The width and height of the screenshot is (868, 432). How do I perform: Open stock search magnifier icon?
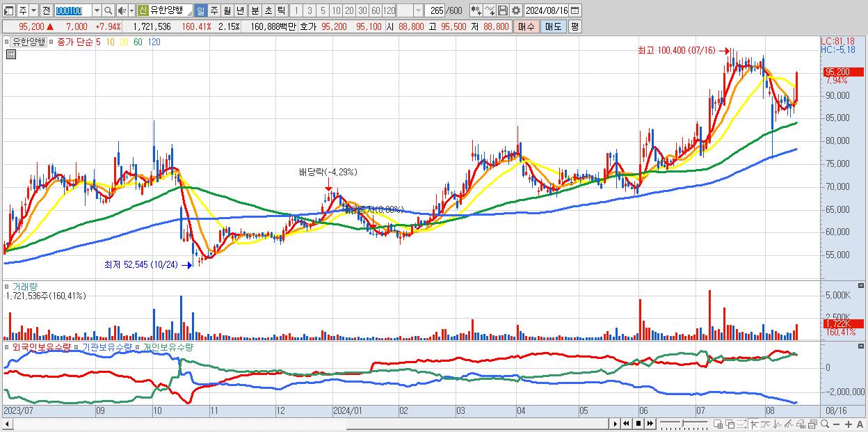point(108,10)
